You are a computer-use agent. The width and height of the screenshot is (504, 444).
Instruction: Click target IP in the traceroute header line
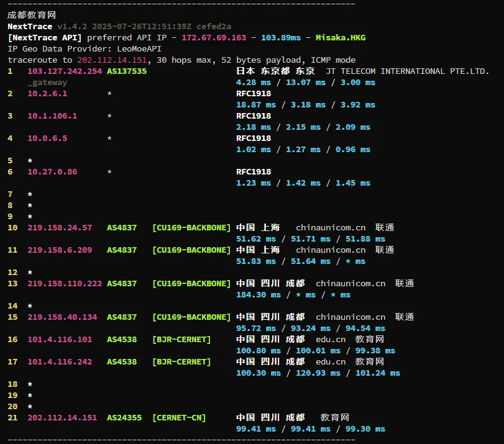[112, 60]
